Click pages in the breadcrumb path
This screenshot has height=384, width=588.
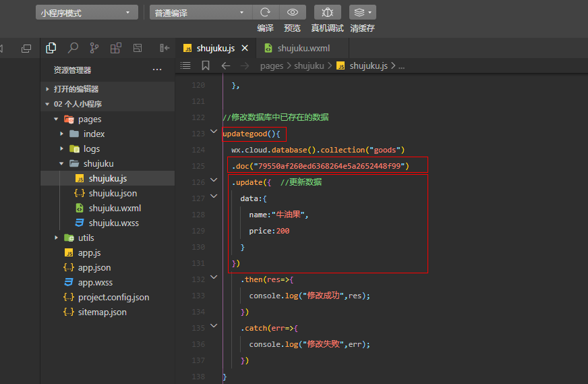(x=272, y=66)
